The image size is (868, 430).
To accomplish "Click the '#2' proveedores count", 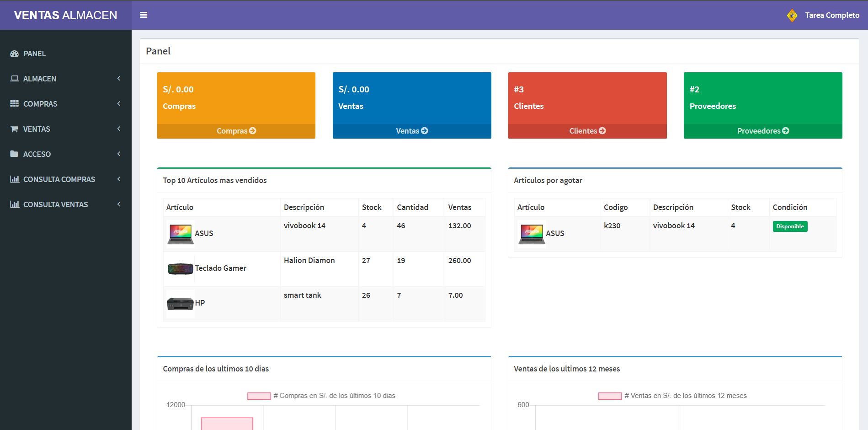I will coord(694,89).
